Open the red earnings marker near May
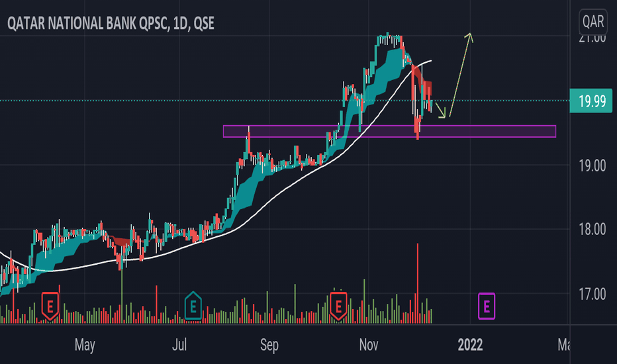Screen dimensions: 617x364 pyautogui.click(x=50, y=306)
